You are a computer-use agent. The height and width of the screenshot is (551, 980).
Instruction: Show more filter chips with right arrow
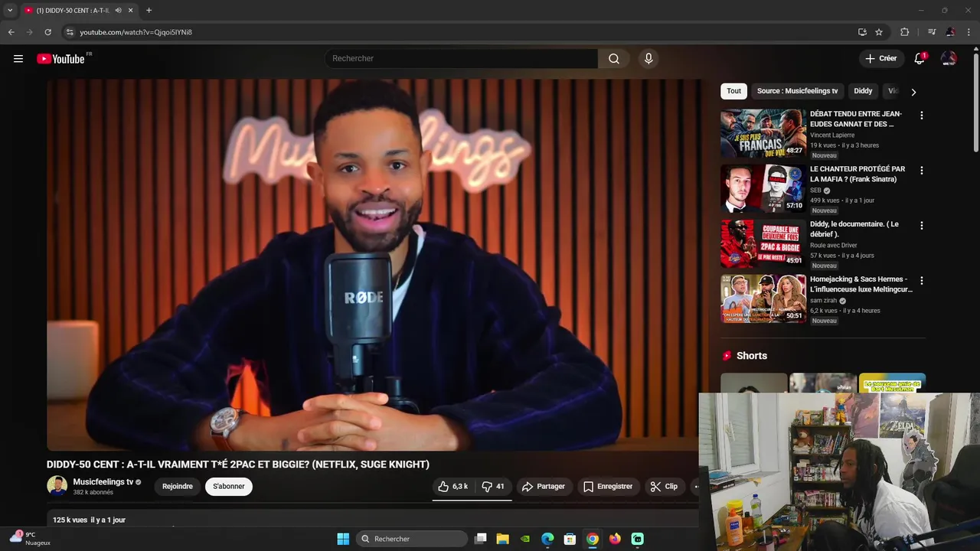coord(913,91)
